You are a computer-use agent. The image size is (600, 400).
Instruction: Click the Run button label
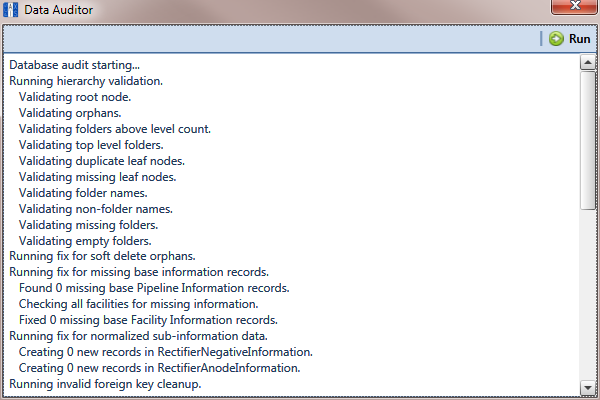579,39
